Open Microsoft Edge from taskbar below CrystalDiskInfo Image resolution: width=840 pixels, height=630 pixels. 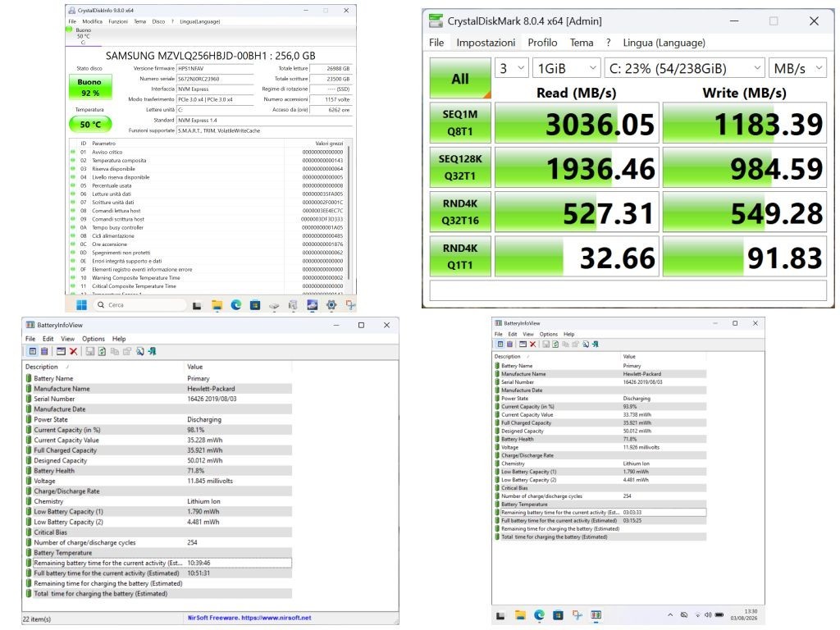235,305
